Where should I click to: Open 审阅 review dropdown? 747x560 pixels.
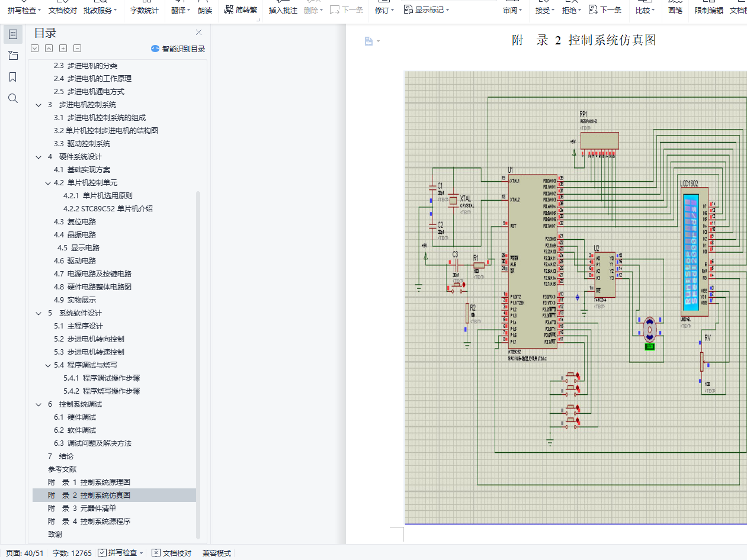[512, 10]
